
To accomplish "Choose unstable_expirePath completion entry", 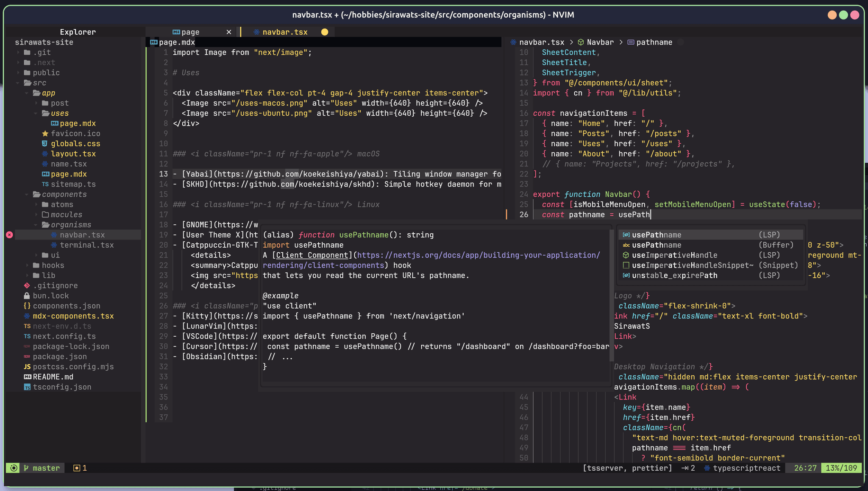I will point(710,276).
